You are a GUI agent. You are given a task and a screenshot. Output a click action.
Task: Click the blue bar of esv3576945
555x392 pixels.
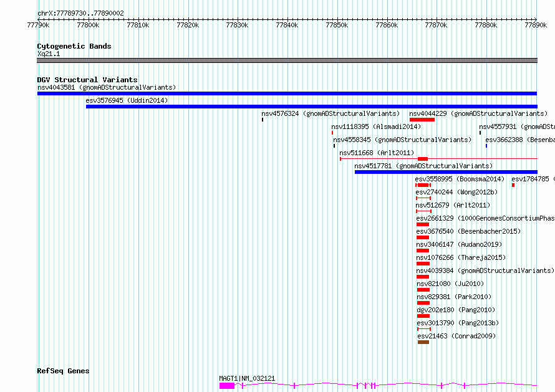tap(311, 107)
